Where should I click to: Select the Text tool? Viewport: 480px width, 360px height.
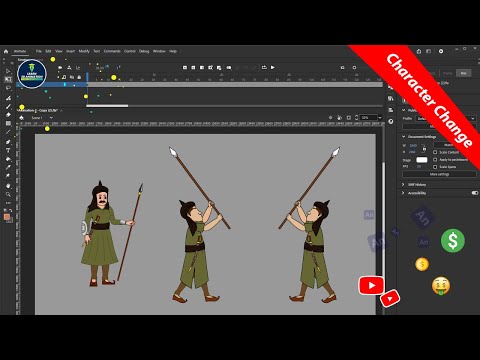click(x=8, y=150)
